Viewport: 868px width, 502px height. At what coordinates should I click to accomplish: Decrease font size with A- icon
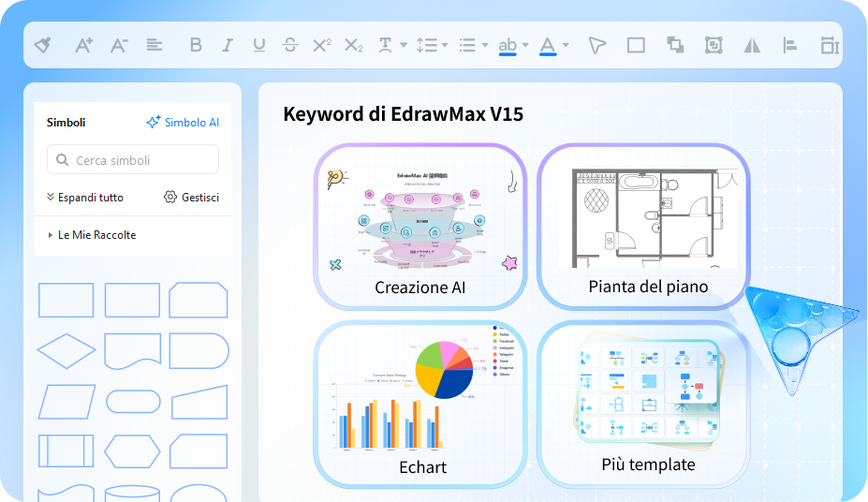tap(119, 45)
